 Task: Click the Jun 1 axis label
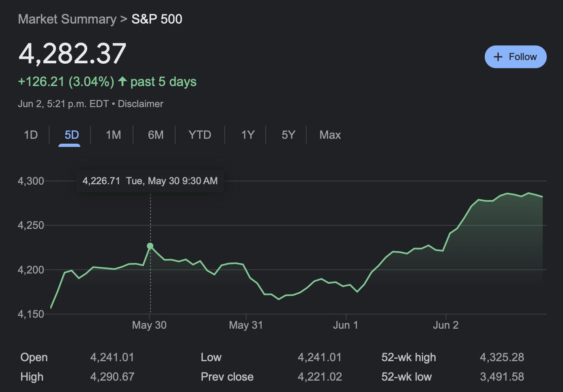tap(346, 325)
